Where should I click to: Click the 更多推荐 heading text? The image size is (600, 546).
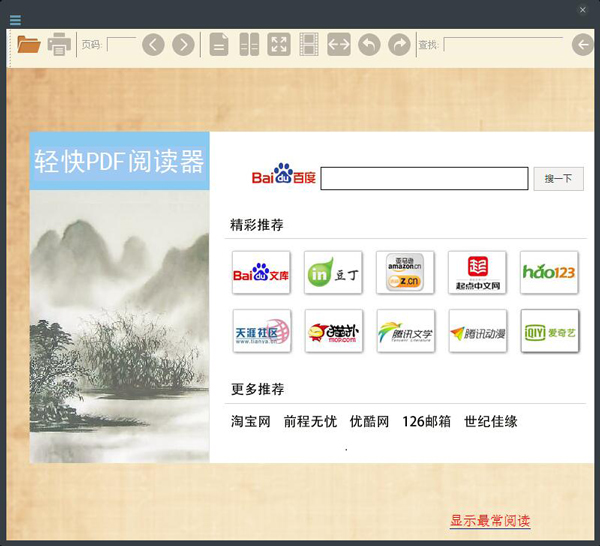coord(258,389)
